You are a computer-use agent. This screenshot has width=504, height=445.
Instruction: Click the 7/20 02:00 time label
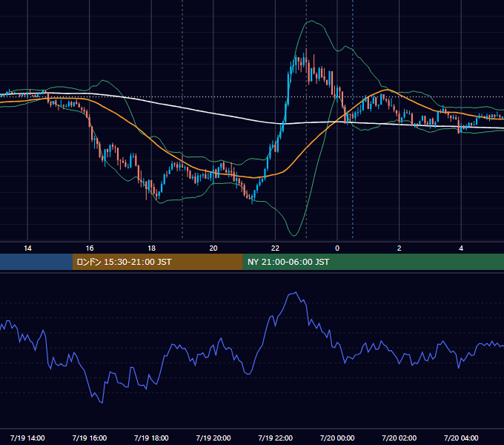click(399, 438)
